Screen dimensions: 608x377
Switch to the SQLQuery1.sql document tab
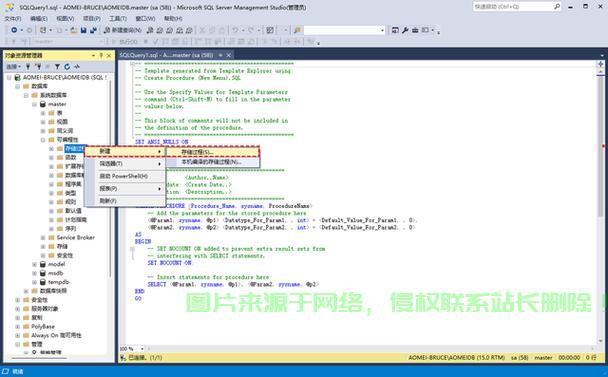pyautogui.click(x=167, y=55)
